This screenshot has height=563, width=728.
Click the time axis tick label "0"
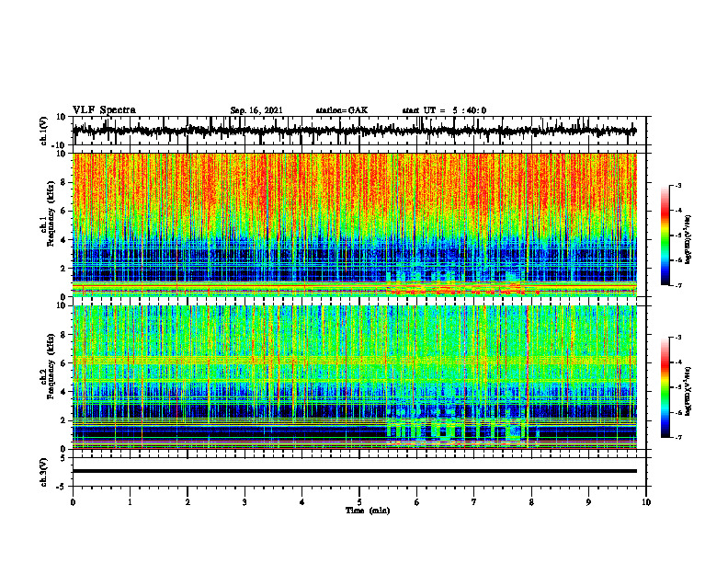73,502
